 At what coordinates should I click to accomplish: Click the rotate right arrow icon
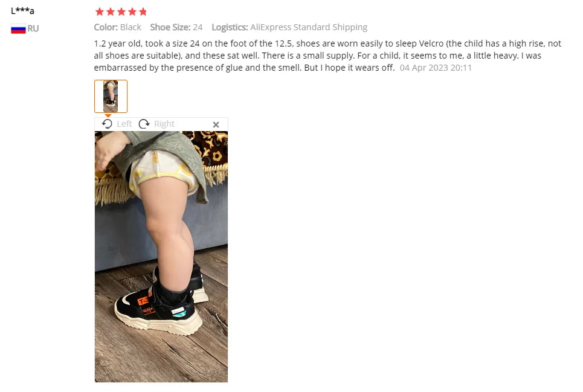tap(144, 124)
